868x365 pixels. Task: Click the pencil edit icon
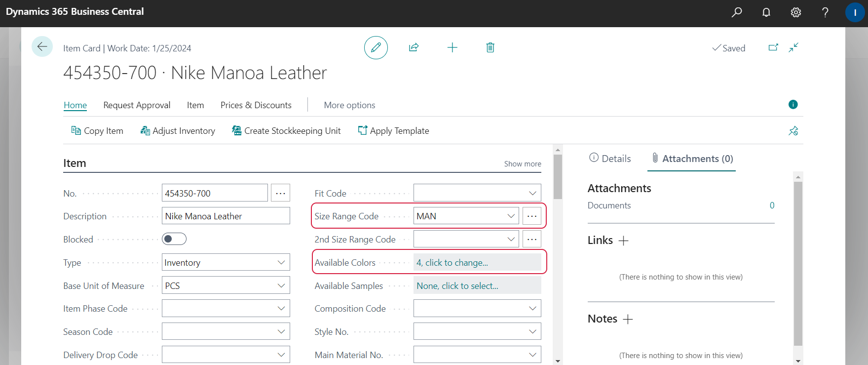(x=376, y=47)
